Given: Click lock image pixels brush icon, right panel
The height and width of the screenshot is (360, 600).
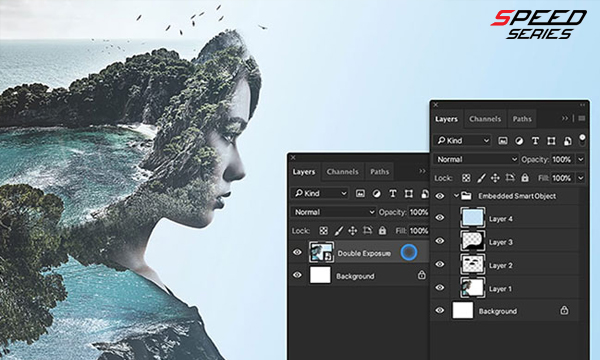Looking at the screenshot, I should 481,178.
